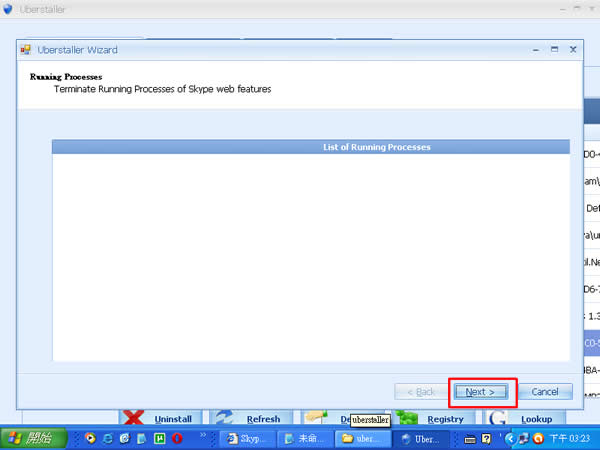Launch Opera from quick launch
600x450 pixels.
click(x=177, y=438)
